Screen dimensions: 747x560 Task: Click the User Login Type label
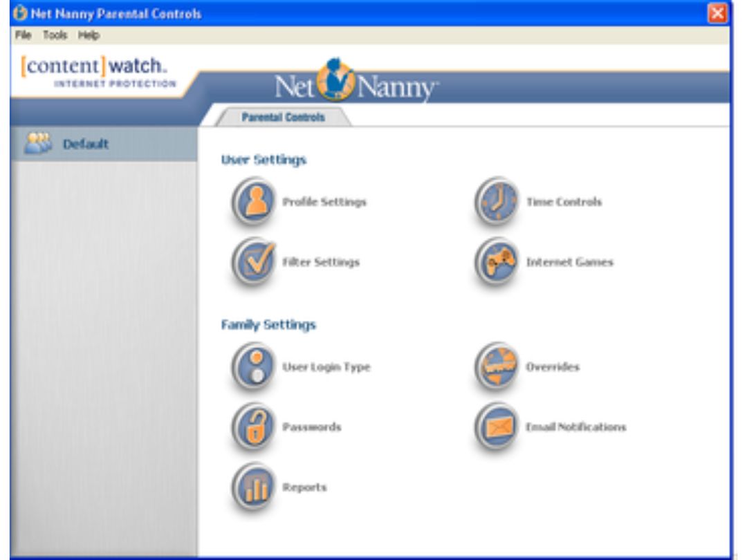click(326, 367)
